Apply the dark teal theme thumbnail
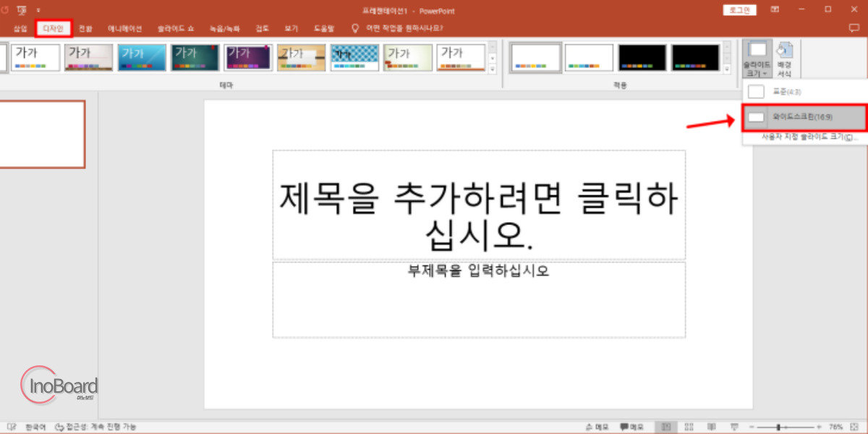Image resolution: width=868 pixels, height=434 pixels. pos(195,57)
